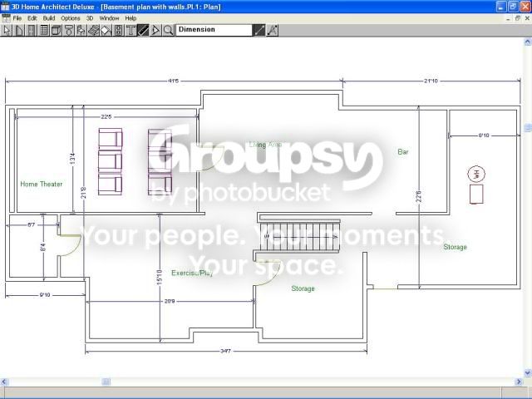Select the door swing below stairs
This screenshot has width=532, height=399.
click(x=268, y=274)
